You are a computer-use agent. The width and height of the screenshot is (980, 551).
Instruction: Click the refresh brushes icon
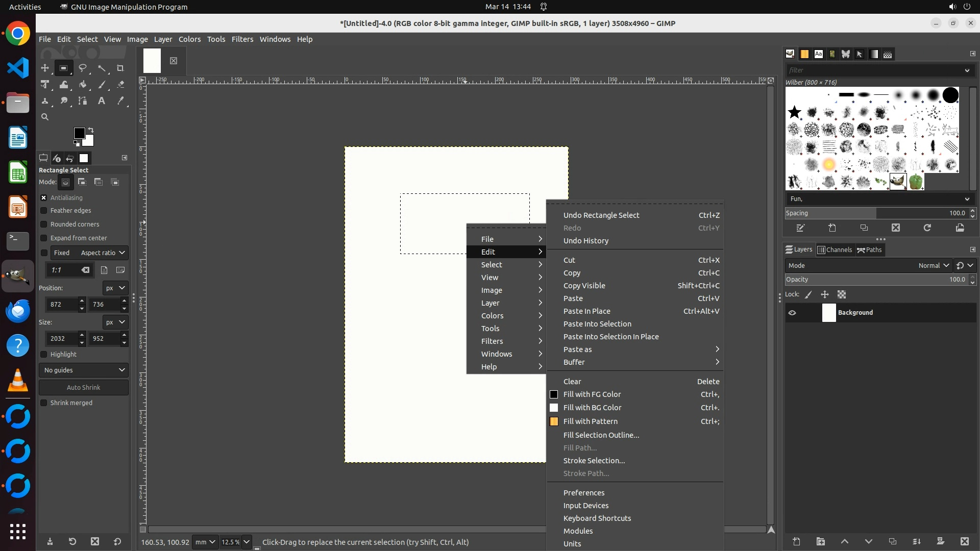tap(927, 228)
